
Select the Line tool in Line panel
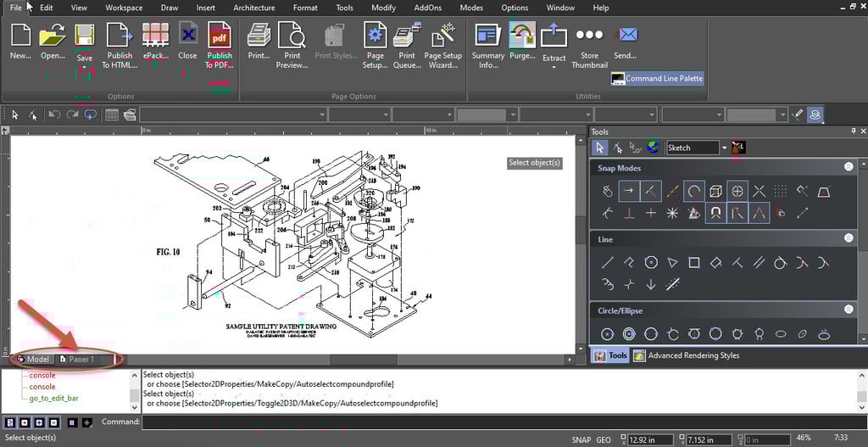(x=607, y=263)
